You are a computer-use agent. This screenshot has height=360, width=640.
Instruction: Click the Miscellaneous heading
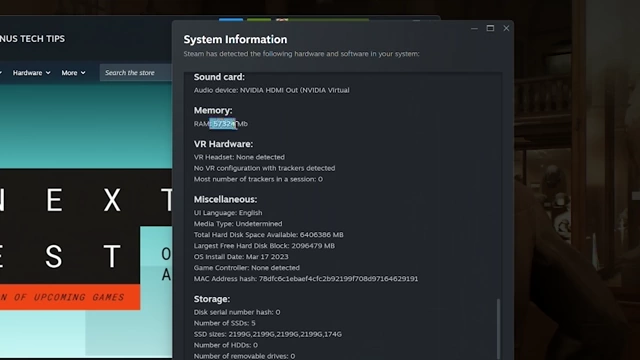click(x=225, y=199)
